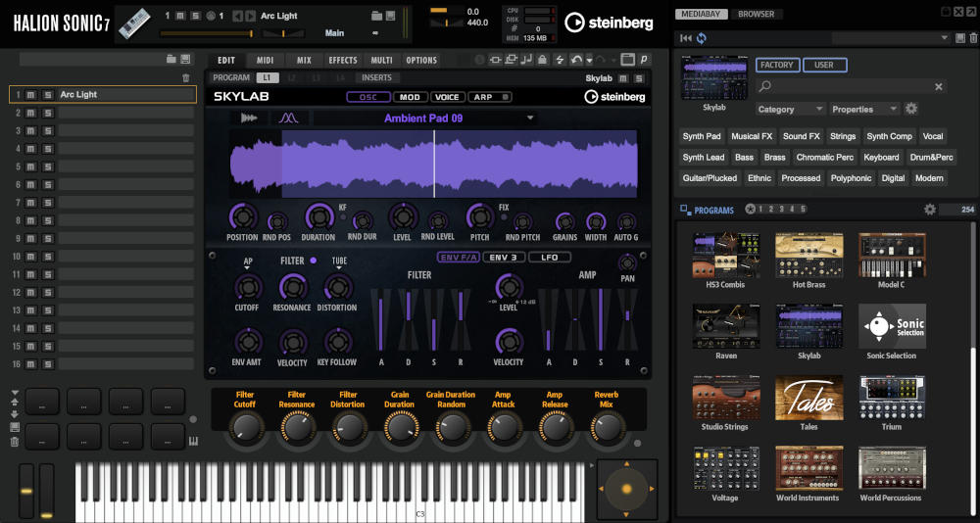980x523 pixels.
Task: Click the MediaBay refresh results icon
Action: 702,38
